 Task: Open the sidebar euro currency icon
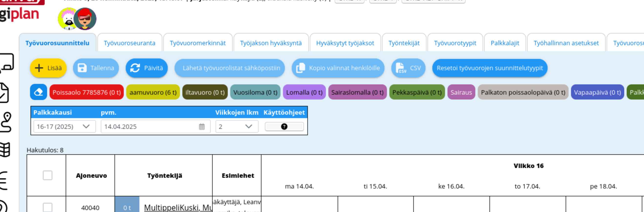click(x=4, y=180)
